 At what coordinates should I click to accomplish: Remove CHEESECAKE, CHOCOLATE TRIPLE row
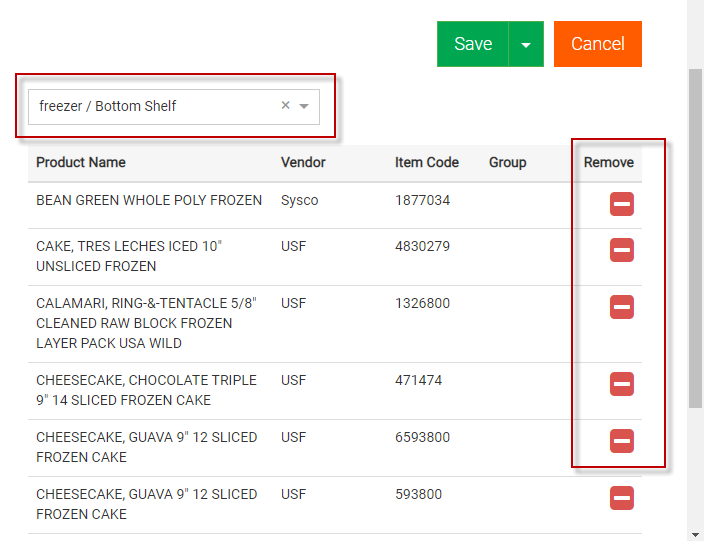coord(621,383)
